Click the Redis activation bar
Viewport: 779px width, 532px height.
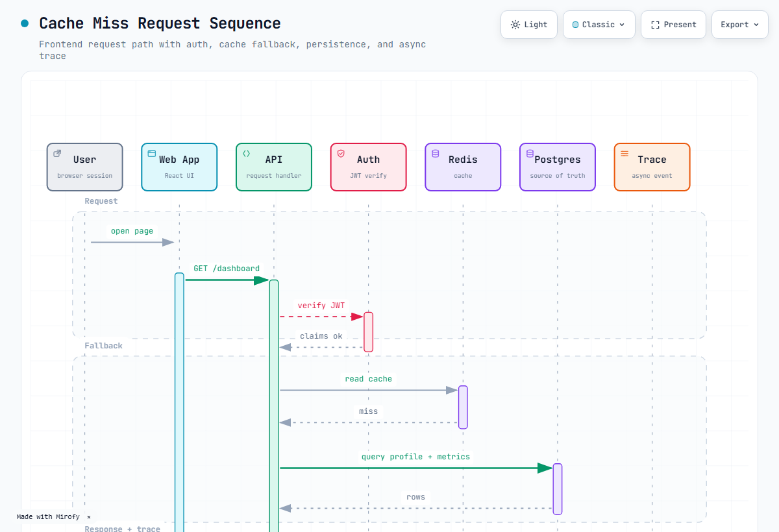(463, 407)
